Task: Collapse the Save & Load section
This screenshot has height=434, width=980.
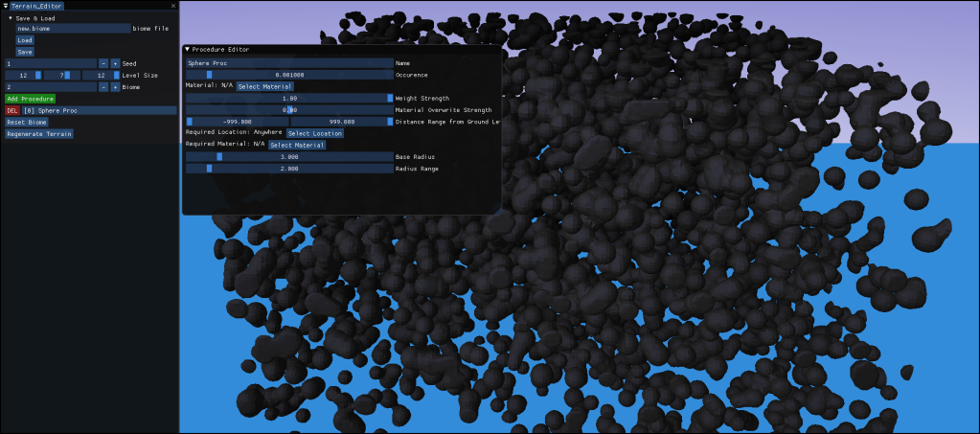Action: click(x=11, y=17)
